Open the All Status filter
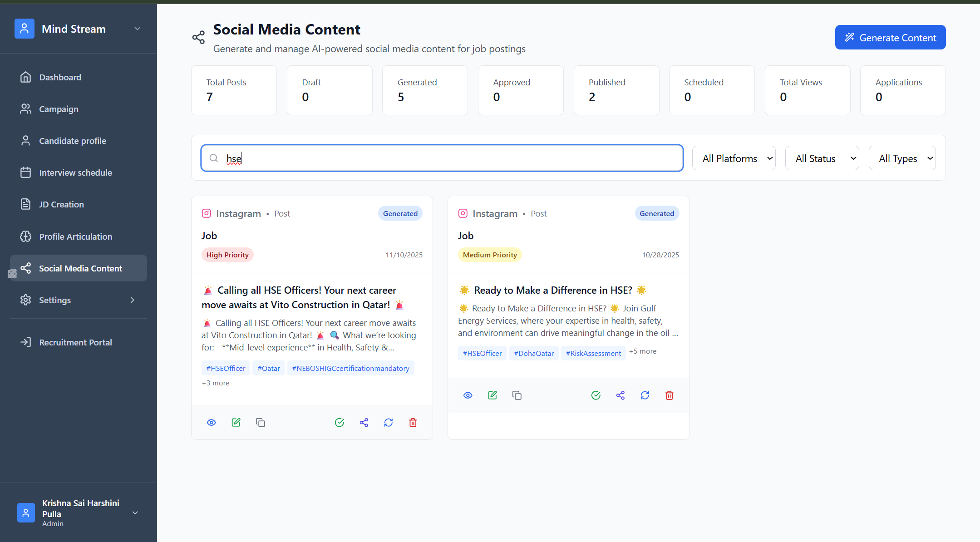The height and width of the screenshot is (542, 980). click(822, 158)
